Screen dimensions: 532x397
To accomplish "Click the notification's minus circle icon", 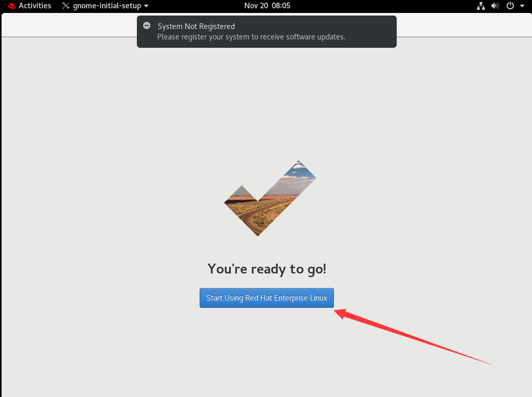I will [147, 25].
